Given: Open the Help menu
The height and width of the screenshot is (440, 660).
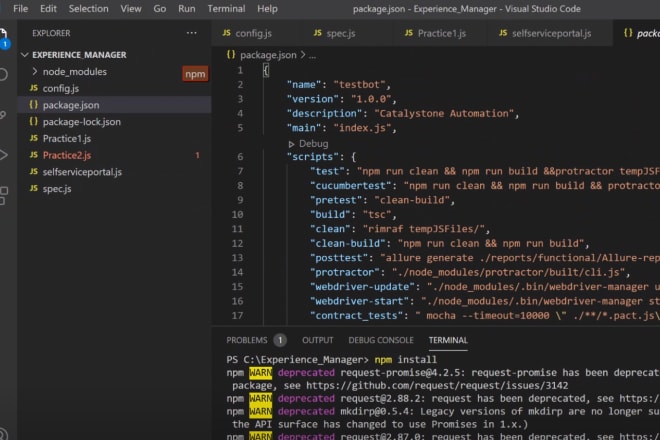Looking at the screenshot, I should click(x=267, y=8).
